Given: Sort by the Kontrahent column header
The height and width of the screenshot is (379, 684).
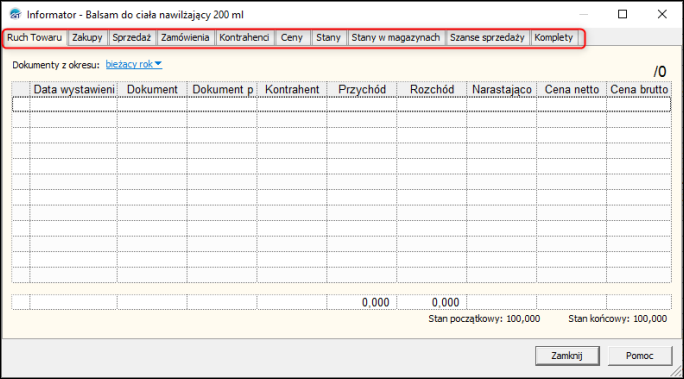Looking at the screenshot, I should click(x=292, y=89).
